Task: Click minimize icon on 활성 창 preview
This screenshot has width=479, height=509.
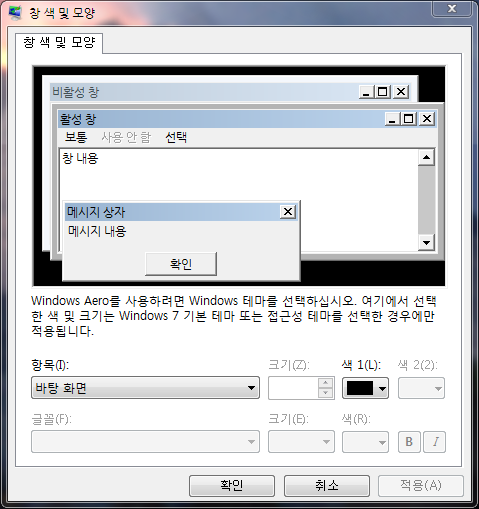Action: 392,119
